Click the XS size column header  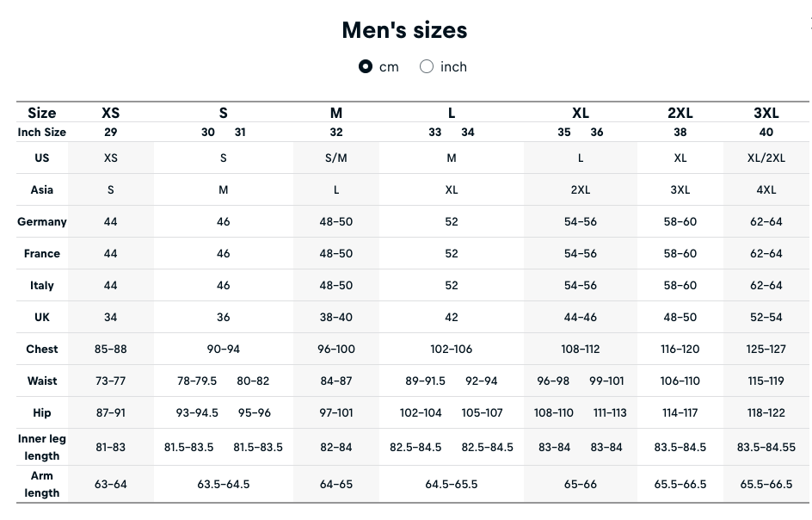pos(111,113)
